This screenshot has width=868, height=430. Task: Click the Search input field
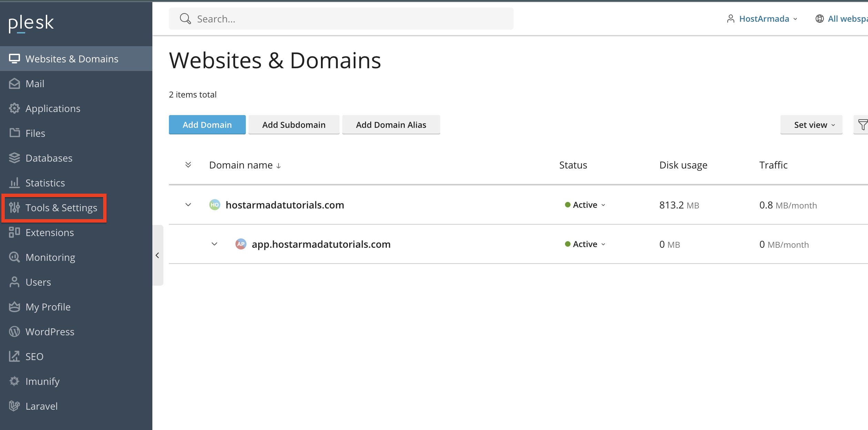click(341, 19)
